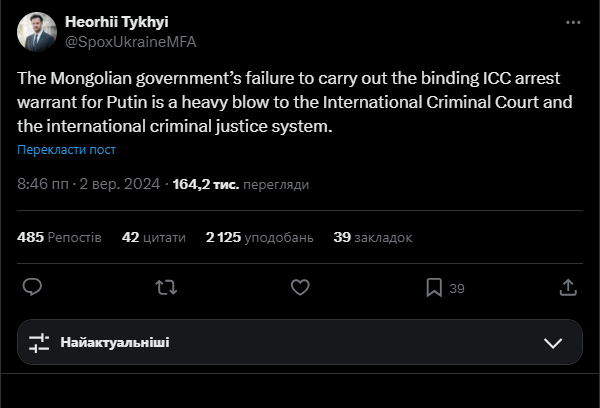View the 485 Репостів list

59,238
